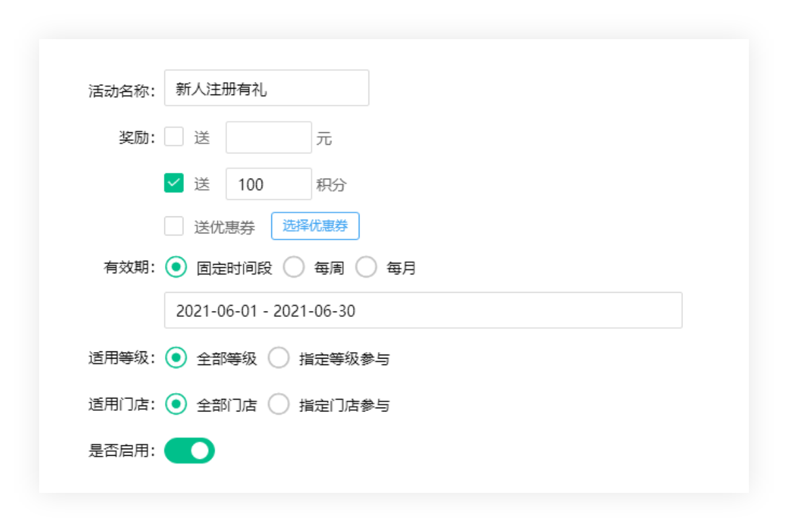Select the 固定时间段 radio option
The height and width of the screenshot is (532, 788).
pos(175,267)
